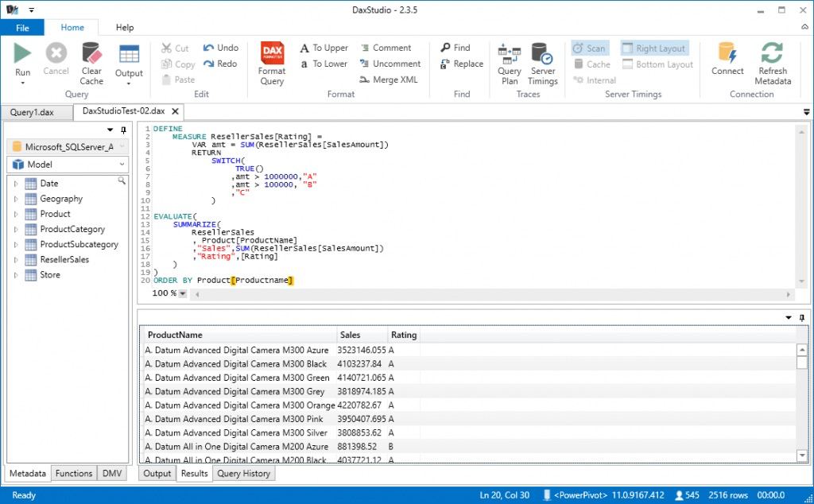Select the Help ribbon tab
Viewport: 814px width, 504px height.
click(x=125, y=28)
